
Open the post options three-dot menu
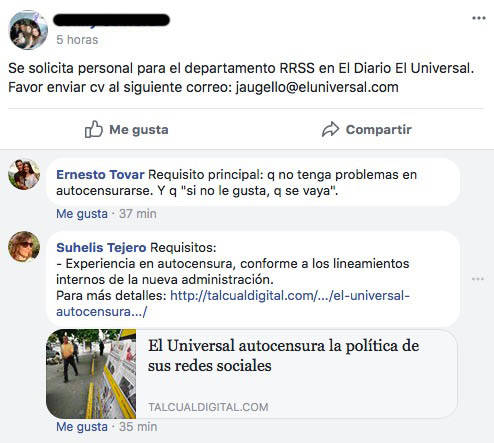[479, 18]
